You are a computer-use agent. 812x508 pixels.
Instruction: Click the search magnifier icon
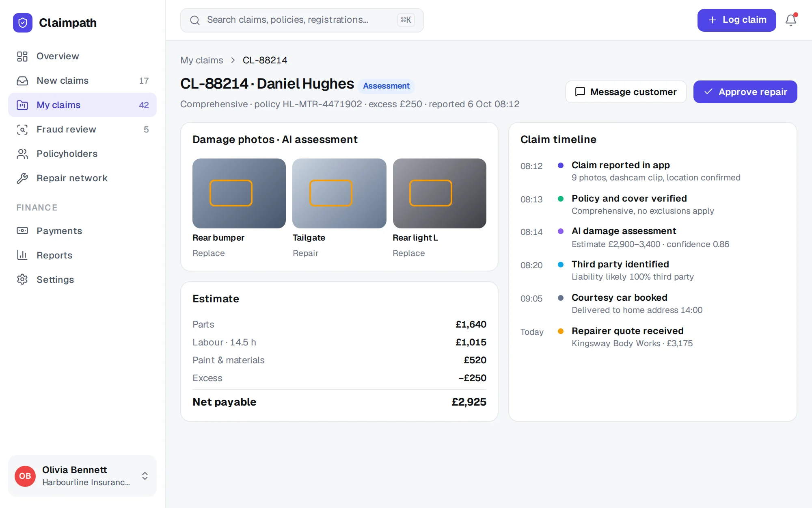point(195,20)
